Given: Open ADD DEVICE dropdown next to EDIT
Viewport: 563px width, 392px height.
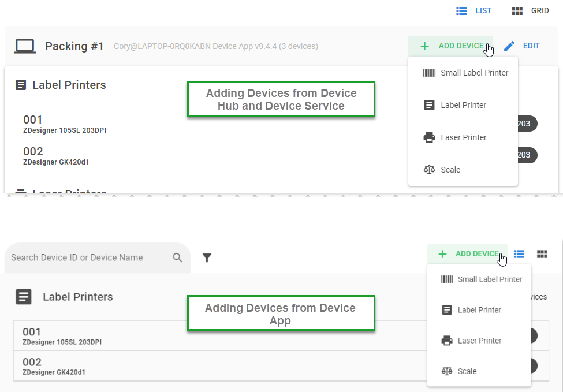Looking at the screenshot, I should click(452, 46).
